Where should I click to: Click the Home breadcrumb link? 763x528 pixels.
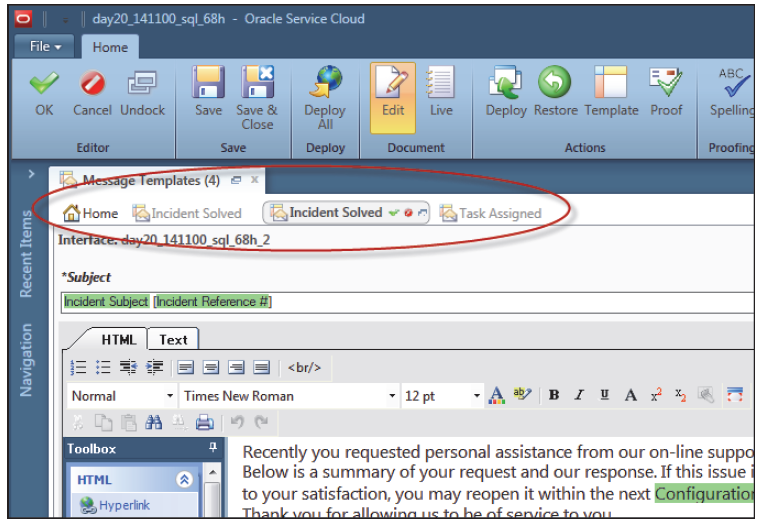coord(91,213)
